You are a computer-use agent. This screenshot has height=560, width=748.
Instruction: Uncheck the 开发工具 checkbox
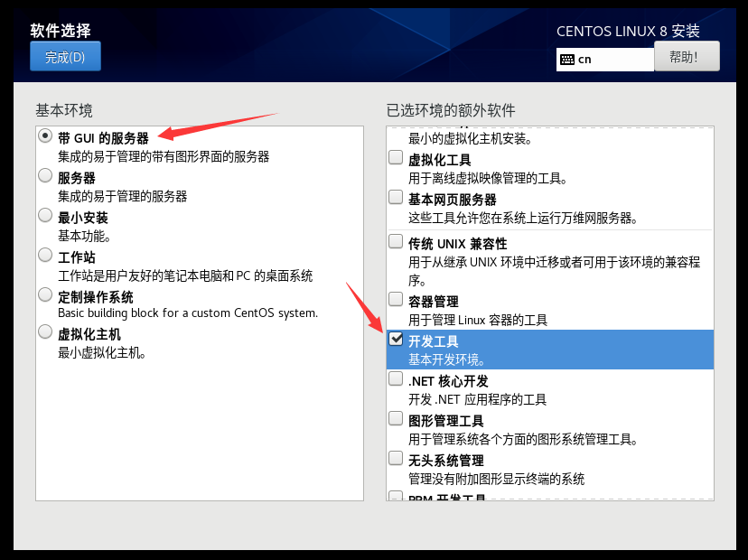point(396,339)
